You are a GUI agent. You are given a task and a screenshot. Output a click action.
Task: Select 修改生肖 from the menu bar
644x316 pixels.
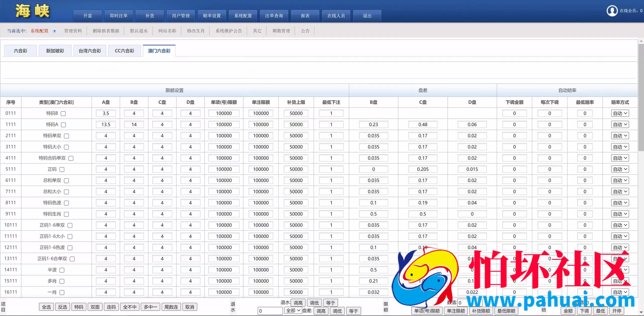pos(196,31)
